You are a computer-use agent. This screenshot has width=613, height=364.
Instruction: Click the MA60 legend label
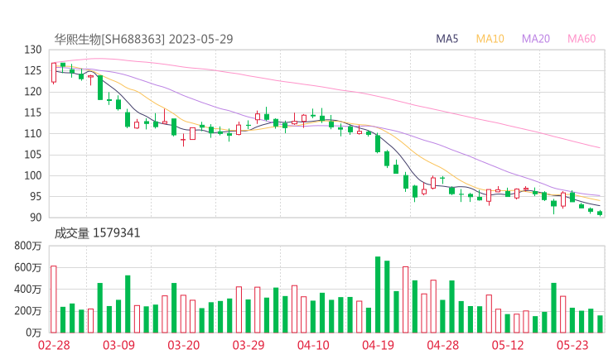point(582,39)
